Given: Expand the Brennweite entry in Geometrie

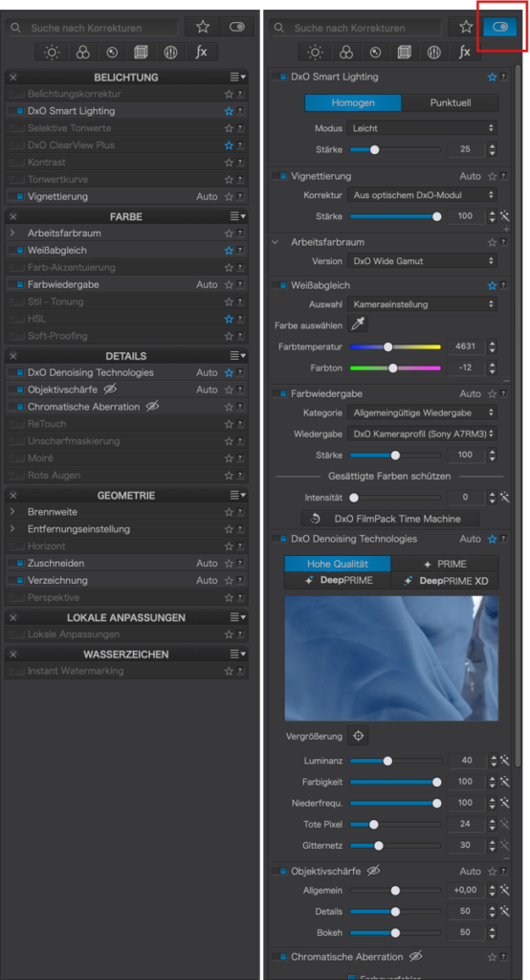Looking at the screenshot, I should 12,512.
